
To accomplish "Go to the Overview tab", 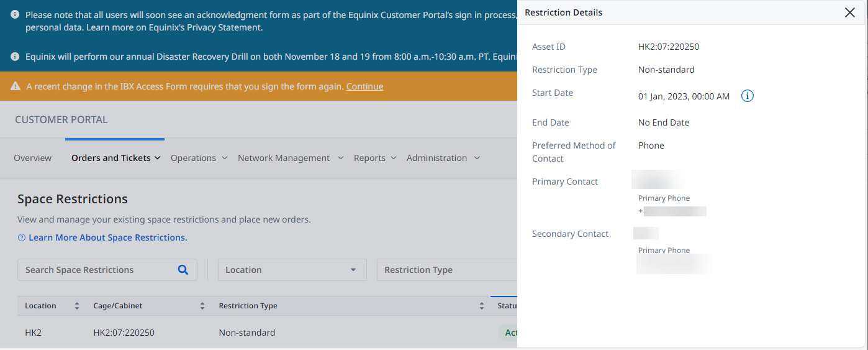I will pos(33,158).
